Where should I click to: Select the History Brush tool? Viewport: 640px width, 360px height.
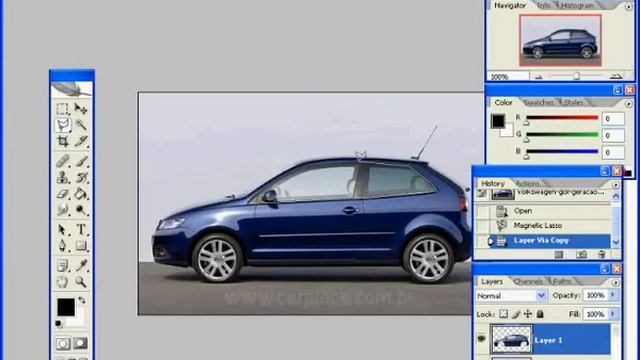[x=81, y=177]
